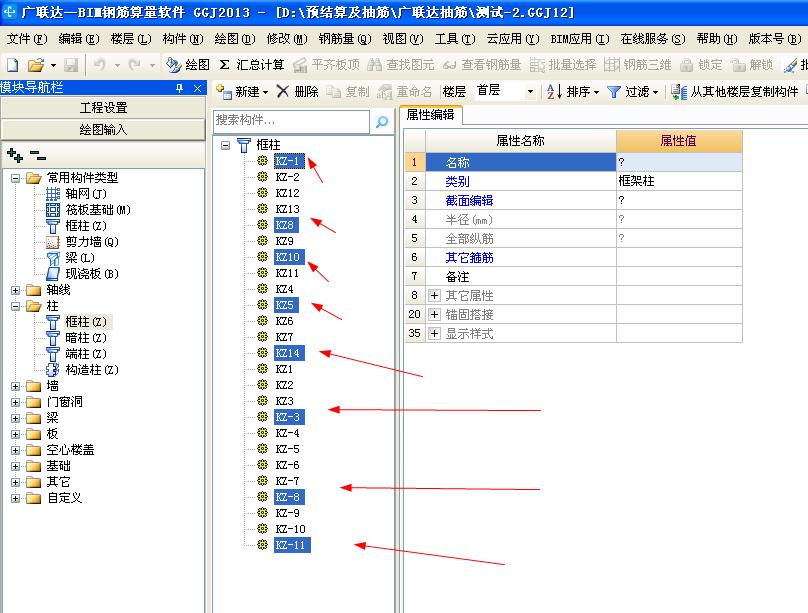808x613 pixels.
Task: Expand the 空心楼盖 folder
Action: [15, 450]
